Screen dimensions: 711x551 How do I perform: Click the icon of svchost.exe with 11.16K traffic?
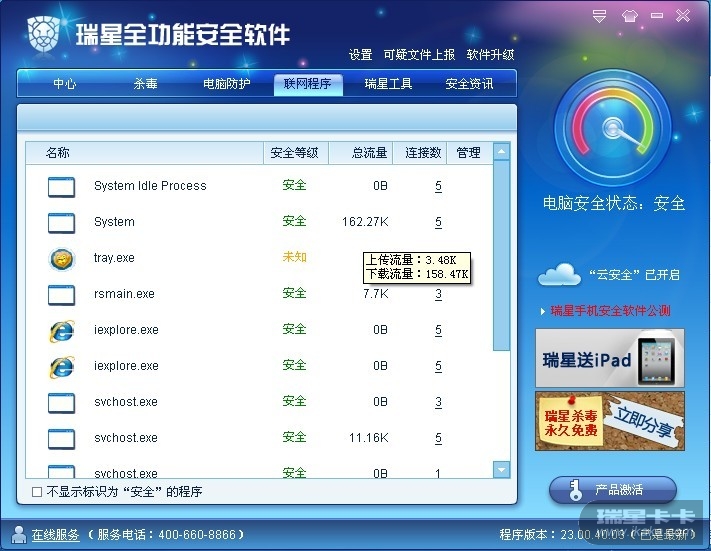coord(62,439)
